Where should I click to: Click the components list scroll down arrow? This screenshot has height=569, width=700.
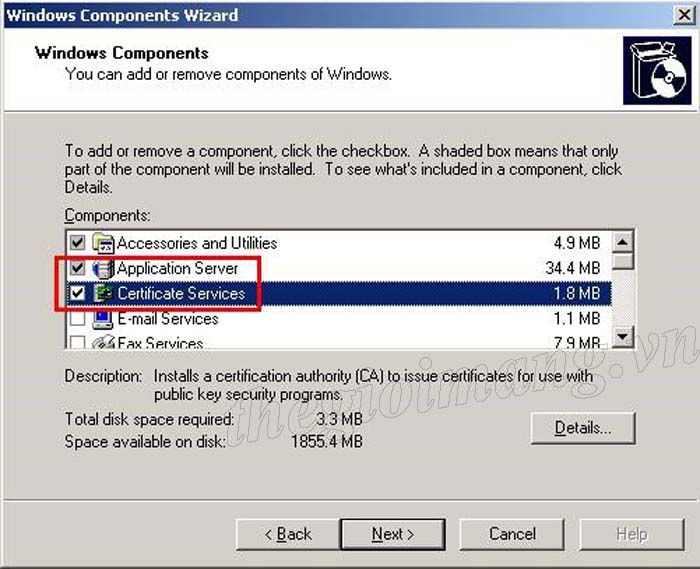[623, 336]
